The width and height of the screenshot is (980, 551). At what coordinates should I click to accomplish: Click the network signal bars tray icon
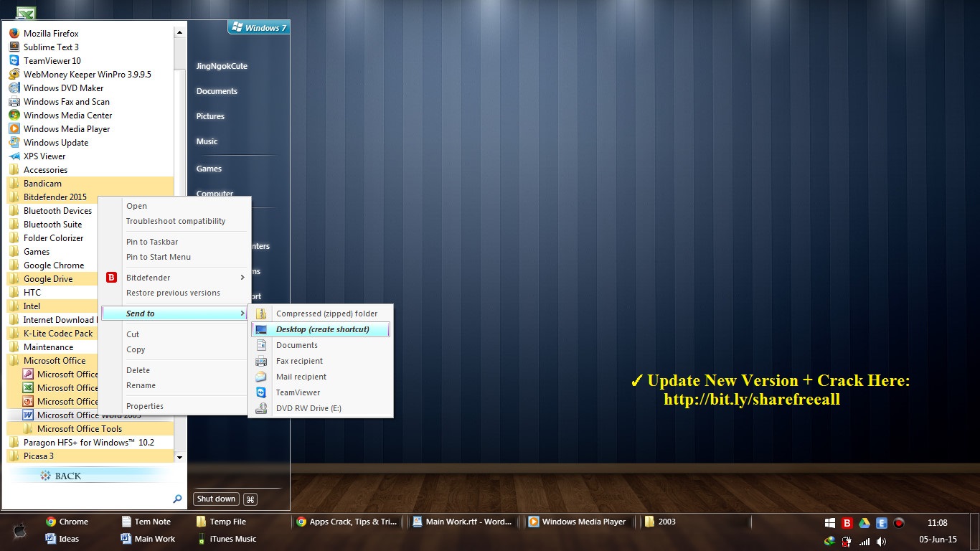864,542
